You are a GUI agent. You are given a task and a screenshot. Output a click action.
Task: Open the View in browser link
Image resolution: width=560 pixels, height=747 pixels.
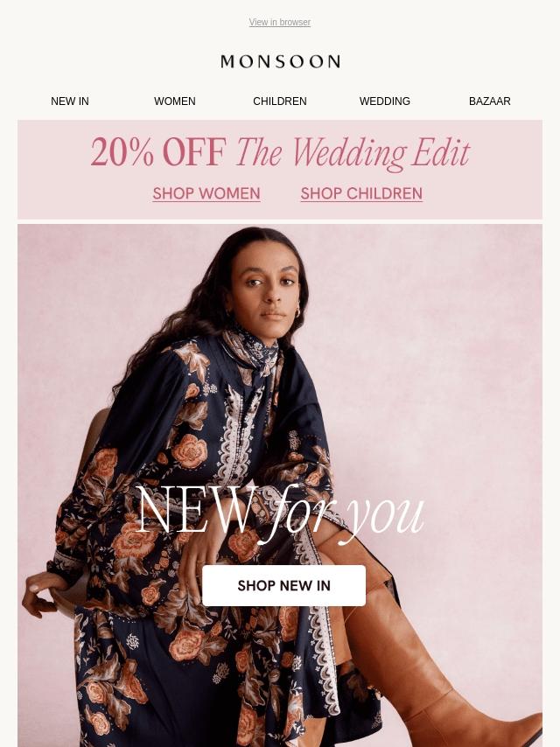tap(280, 22)
